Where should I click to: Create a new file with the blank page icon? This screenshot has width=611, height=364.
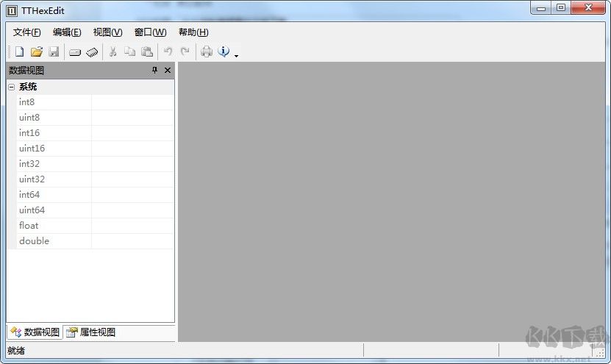pyautogui.click(x=19, y=51)
